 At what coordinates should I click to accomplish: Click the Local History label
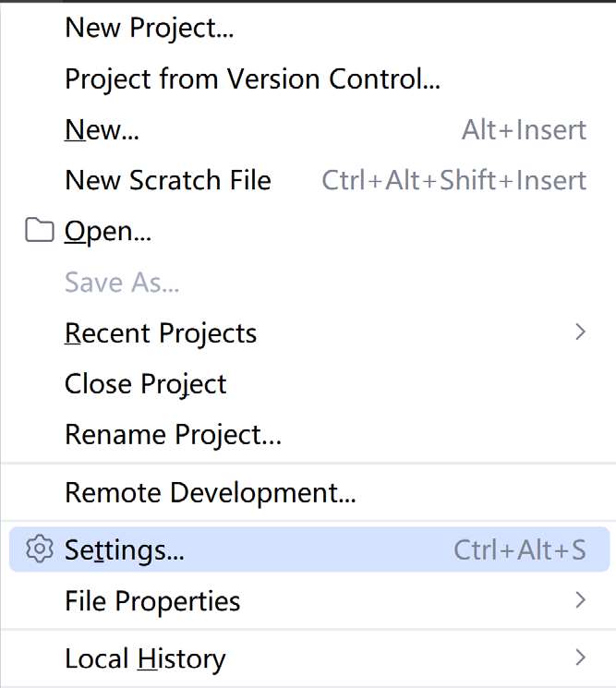point(145,658)
